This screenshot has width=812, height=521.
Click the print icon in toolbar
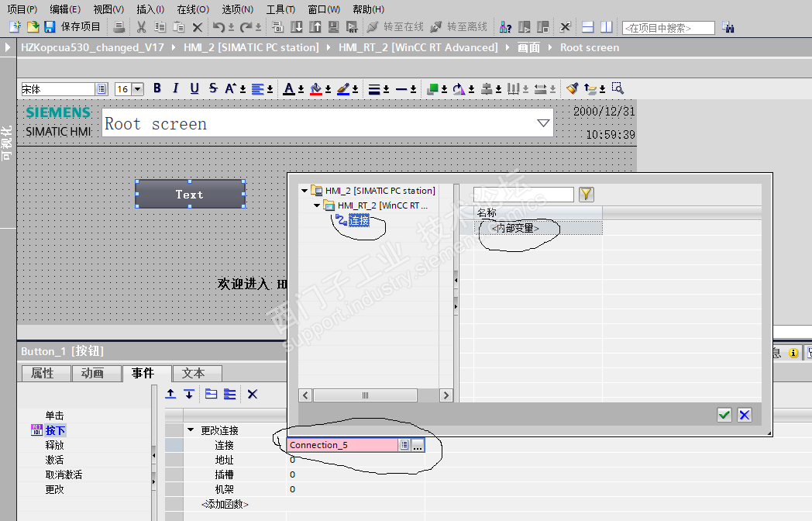pyautogui.click(x=119, y=27)
